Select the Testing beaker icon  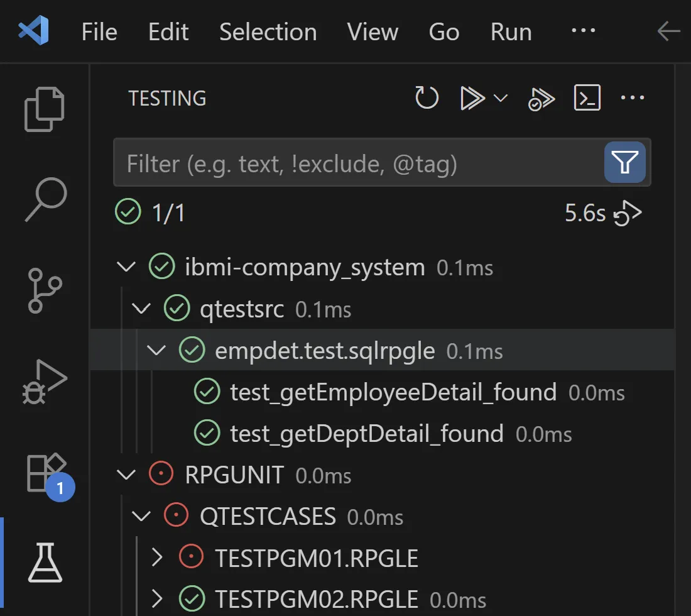tap(45, 563)
